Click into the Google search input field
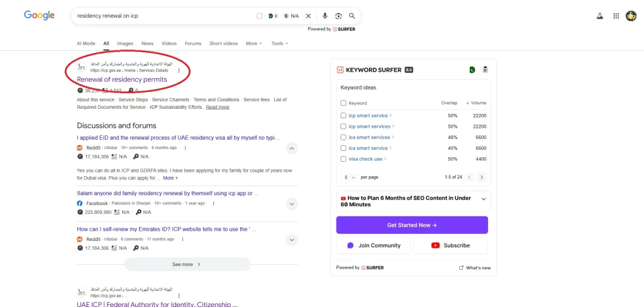The width and height of the screenshot is (644, 307). tap(164, 16)
